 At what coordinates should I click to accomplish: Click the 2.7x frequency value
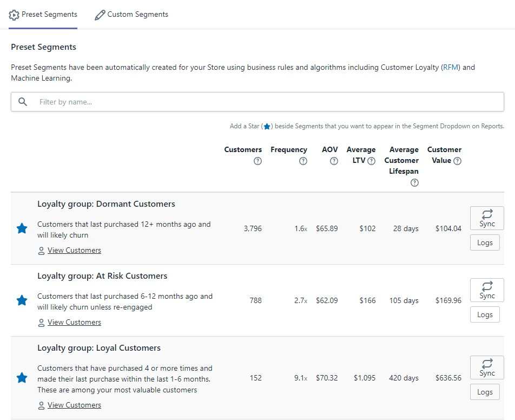pos(301,301)
